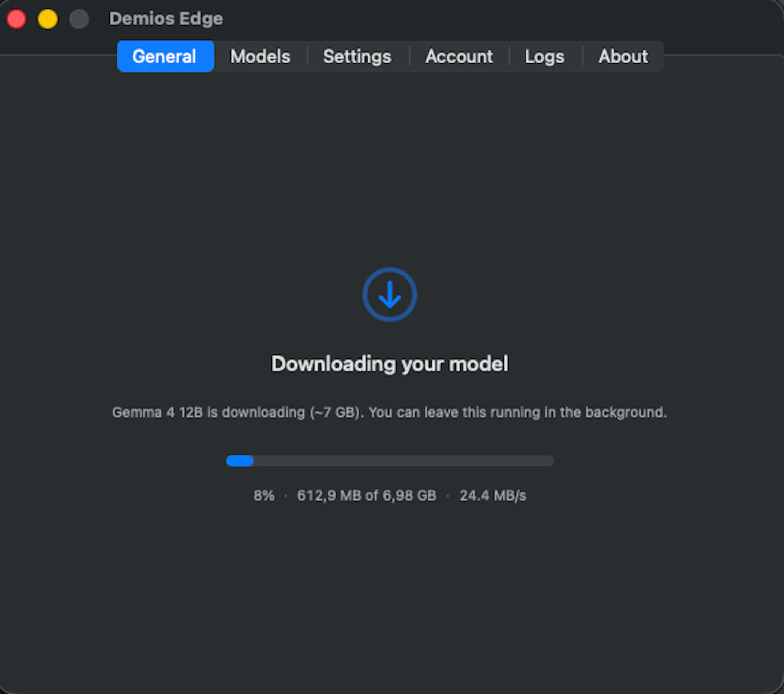The height and width of the screenshot is (694, 784).
Task: Click the Demios Edge window title
Action: [166, 19]
